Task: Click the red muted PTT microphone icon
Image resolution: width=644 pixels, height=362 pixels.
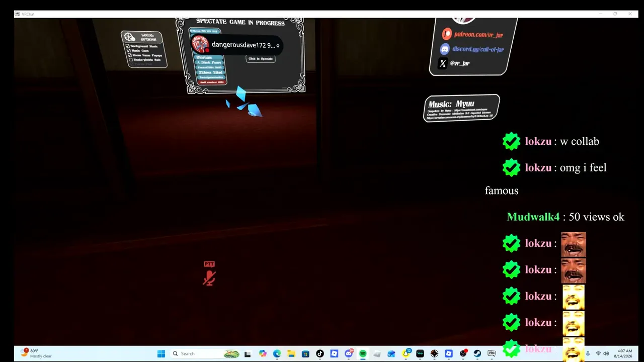Action: (x=209, y=278)
